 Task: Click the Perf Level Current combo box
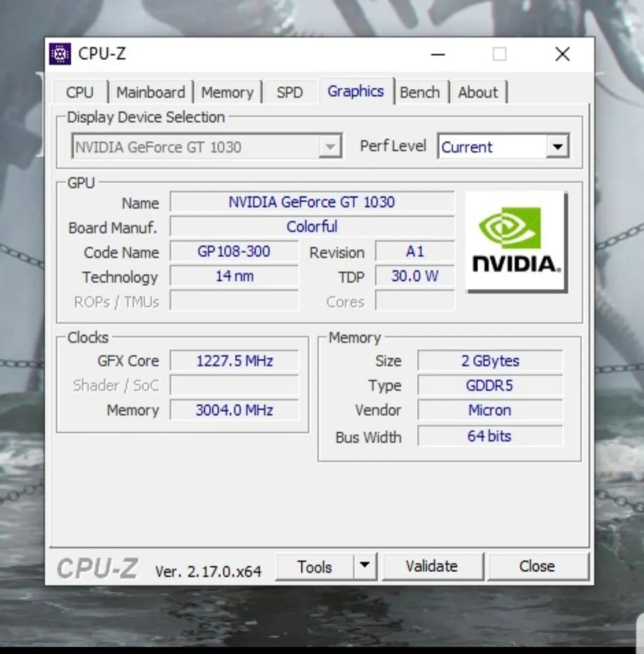pyautogui.click(x=503, y=147)
